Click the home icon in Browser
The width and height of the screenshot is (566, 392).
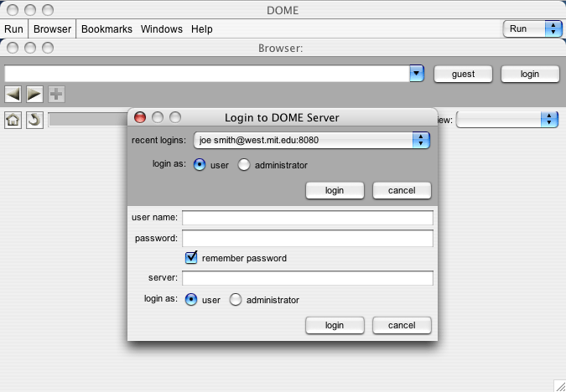click(x=13, y=120)
